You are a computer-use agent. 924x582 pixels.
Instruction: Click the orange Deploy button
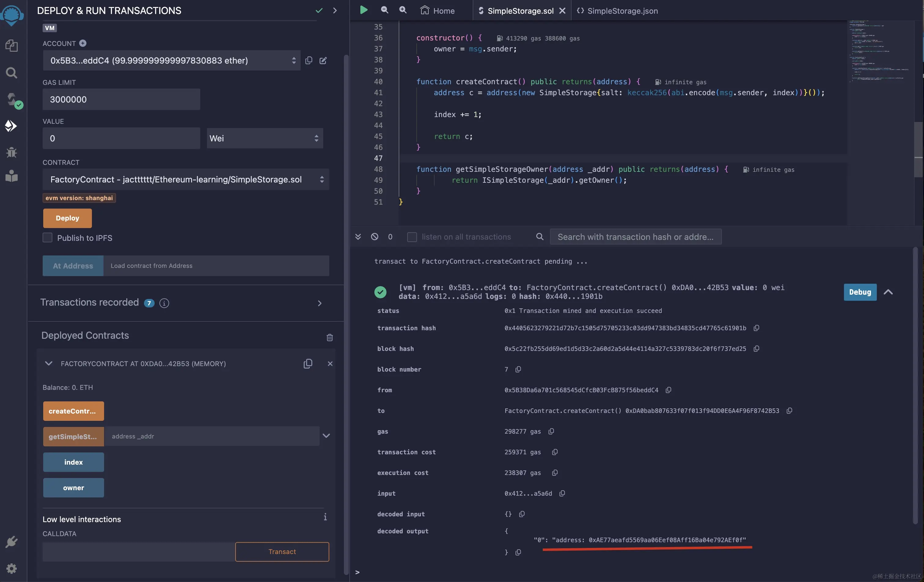pos(67,218)
